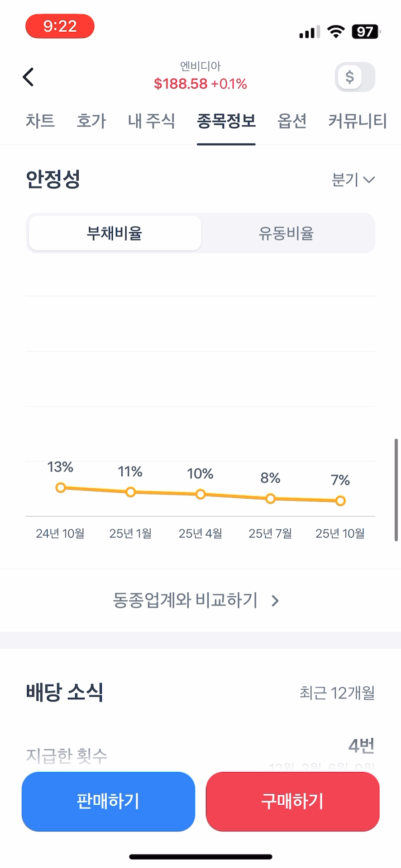Tap the red 9:22 time pill
The height and width of the screenshot is (868, 401).
[60, 26]
